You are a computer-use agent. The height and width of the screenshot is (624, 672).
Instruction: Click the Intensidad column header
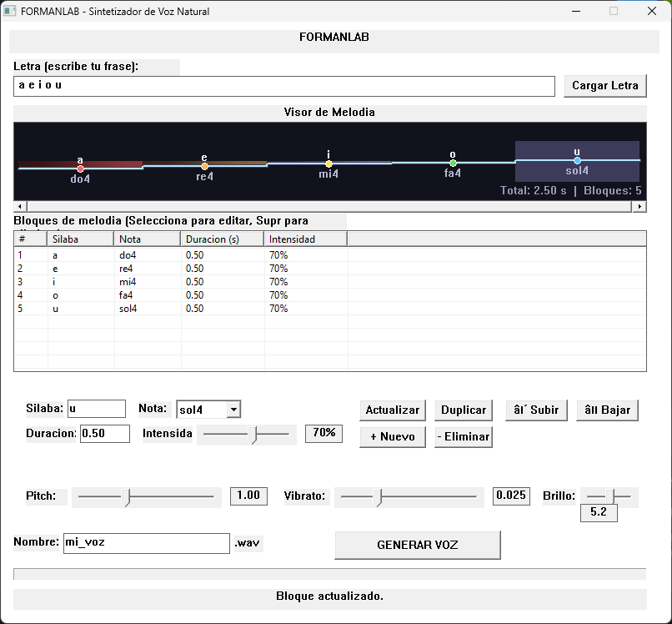click(306, 239)
